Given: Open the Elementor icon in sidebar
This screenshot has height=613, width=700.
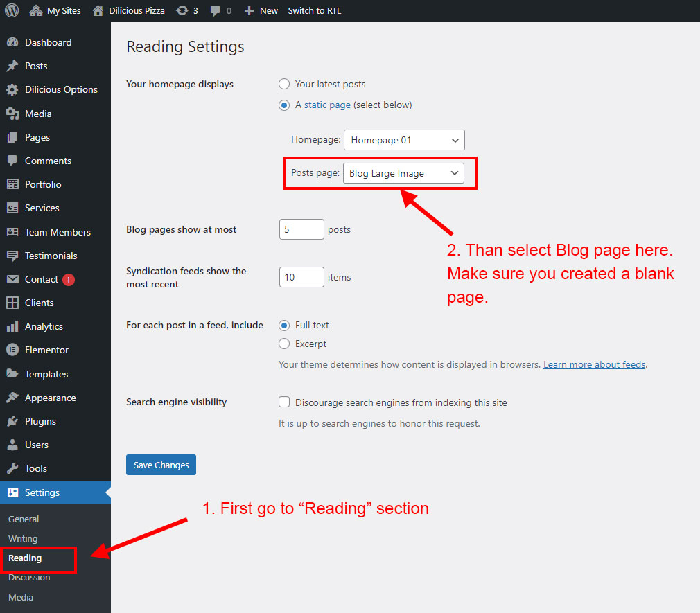Looking at the screenshot, I should (x=12, y=350).
